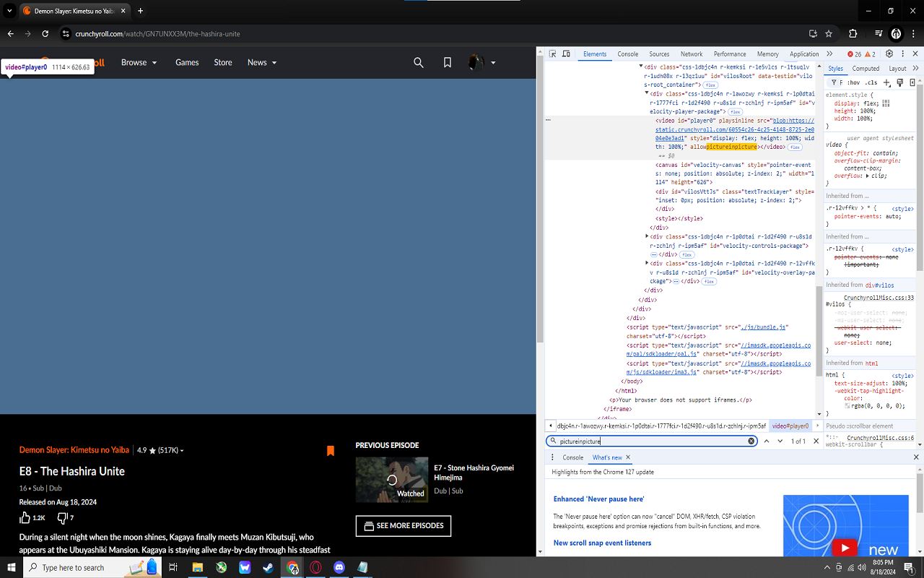
Task: Switch to the Sources tab
Action: point(659,54)
